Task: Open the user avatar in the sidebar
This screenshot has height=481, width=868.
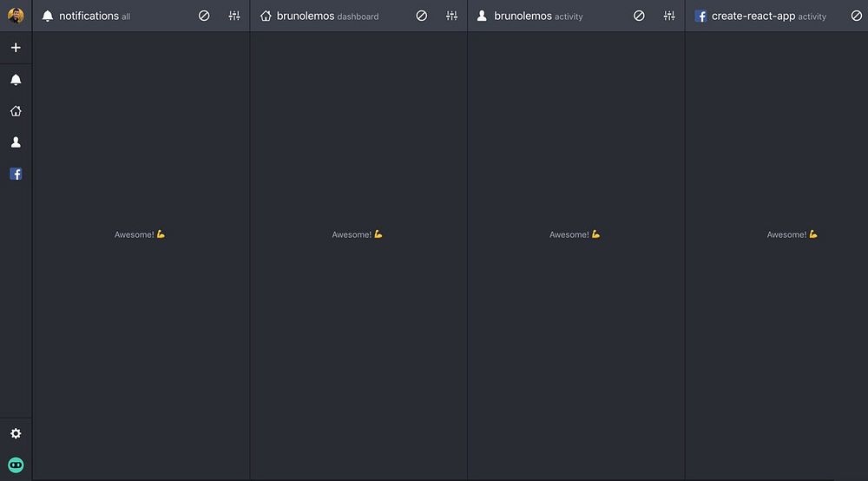Action: point(16,16)
